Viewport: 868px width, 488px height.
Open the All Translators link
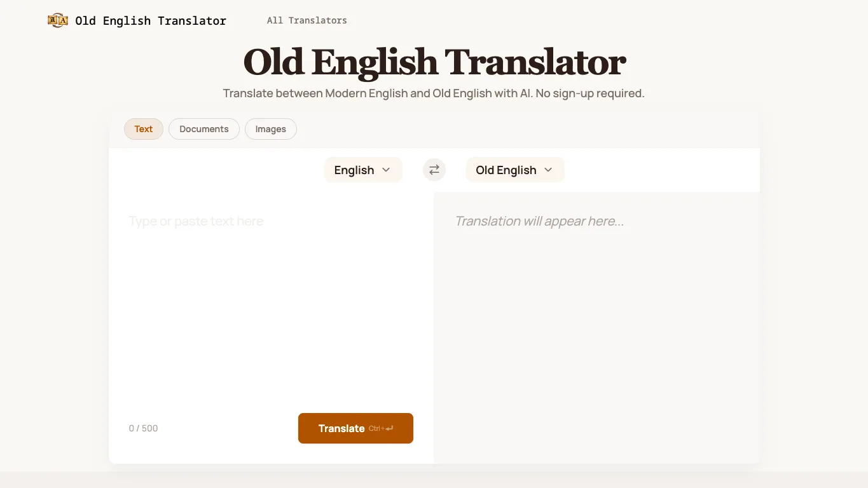point(307,20)
